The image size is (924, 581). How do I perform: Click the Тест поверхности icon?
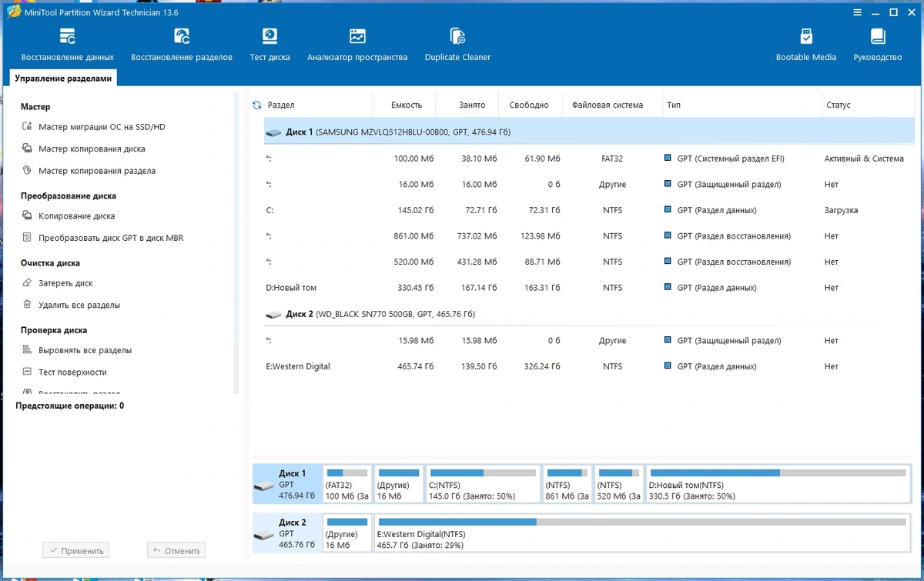pos(27,372)
